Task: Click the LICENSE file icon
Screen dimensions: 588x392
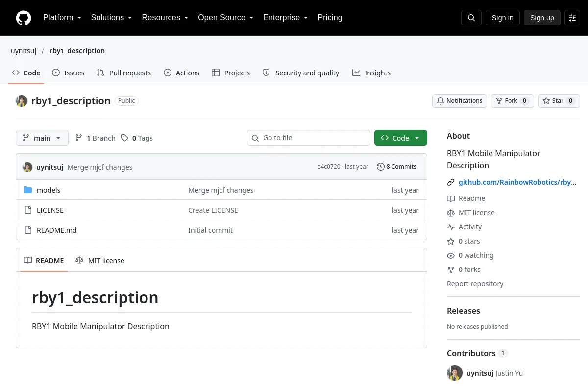Action: click(x=28, y=210)
